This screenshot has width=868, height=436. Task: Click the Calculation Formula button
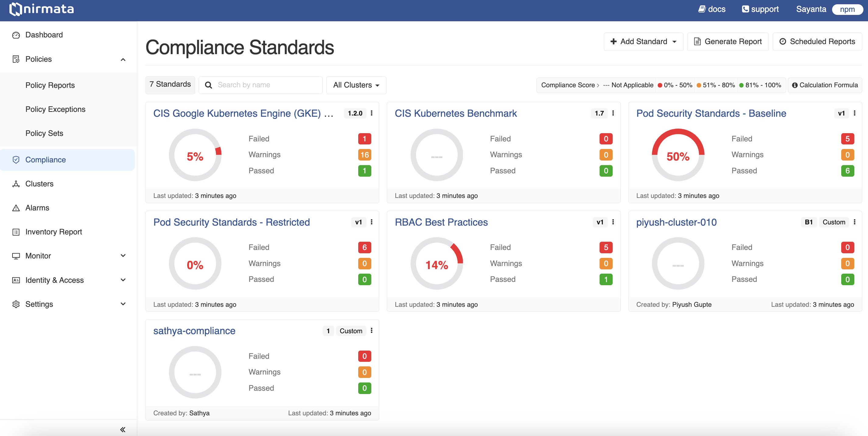(824, 85)
